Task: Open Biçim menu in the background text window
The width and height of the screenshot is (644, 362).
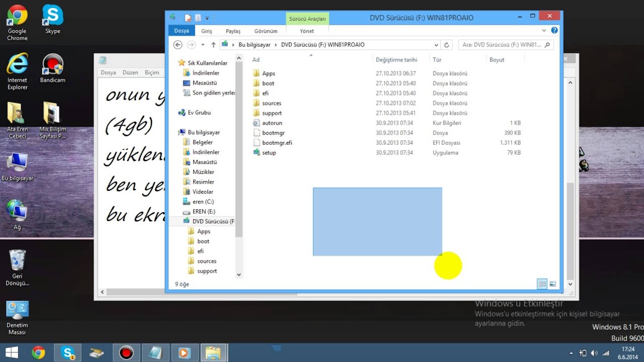Action: [x=152, y=72]
